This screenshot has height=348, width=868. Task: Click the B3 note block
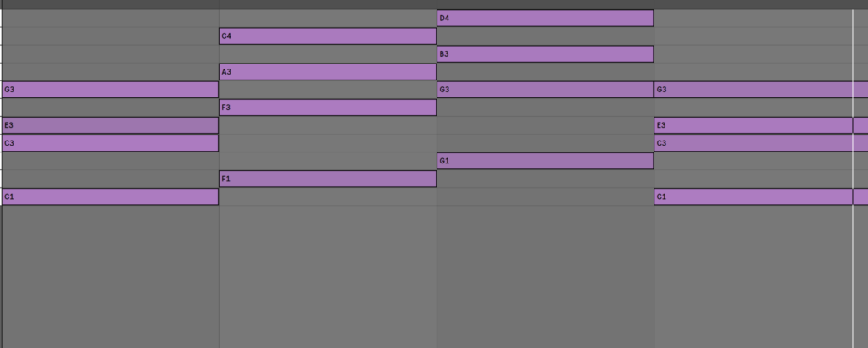point(545,54)
